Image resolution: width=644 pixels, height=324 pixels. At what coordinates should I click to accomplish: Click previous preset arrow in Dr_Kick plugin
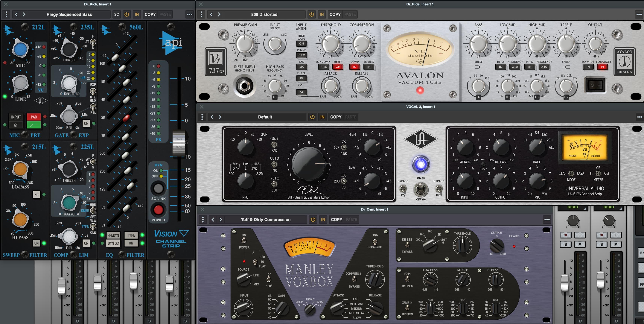tap(16, 14)
